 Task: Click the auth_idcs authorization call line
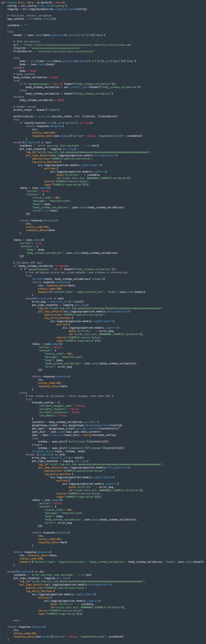tap(65, 116)
